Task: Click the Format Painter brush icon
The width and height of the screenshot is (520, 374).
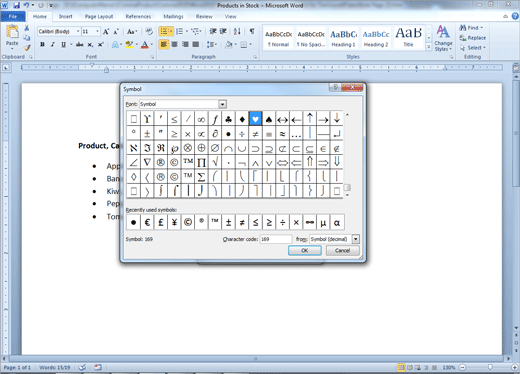Action: [x=27, y=48]
